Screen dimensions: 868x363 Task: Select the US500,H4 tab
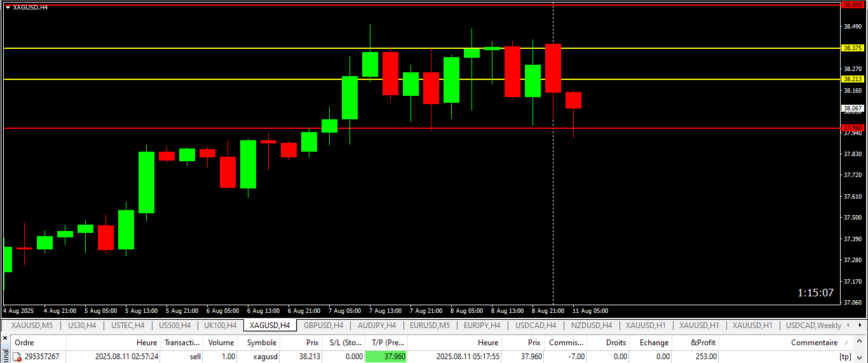click(174, 325)
